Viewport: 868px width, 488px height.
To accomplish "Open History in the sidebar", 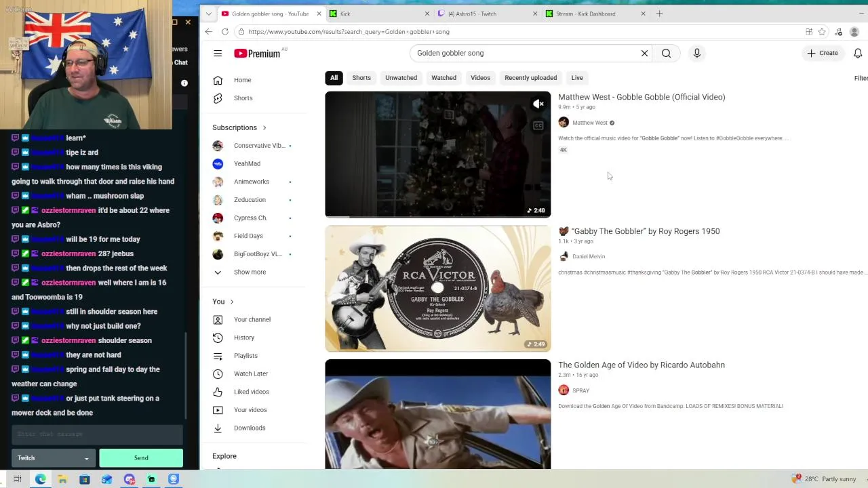I will (x=244, y=338).
